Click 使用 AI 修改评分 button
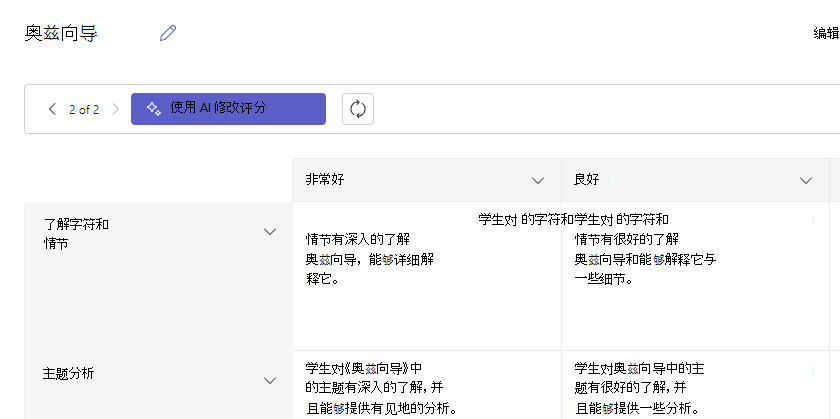The width and height of the screenshot is (840, 419). click(228, 109)
